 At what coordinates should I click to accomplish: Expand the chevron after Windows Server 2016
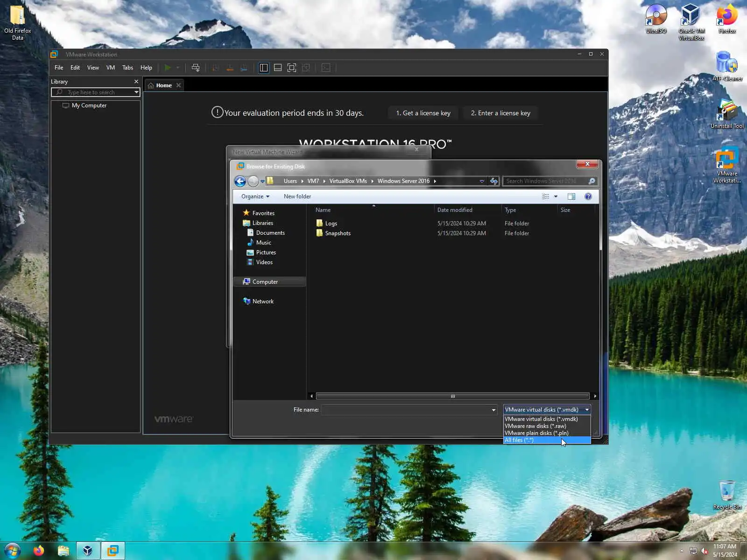(x=435, y=181)
